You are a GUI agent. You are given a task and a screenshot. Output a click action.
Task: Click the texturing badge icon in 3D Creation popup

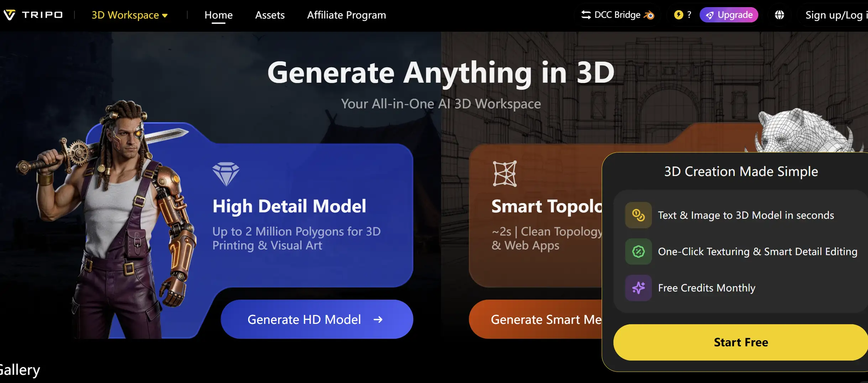point(638,252)
